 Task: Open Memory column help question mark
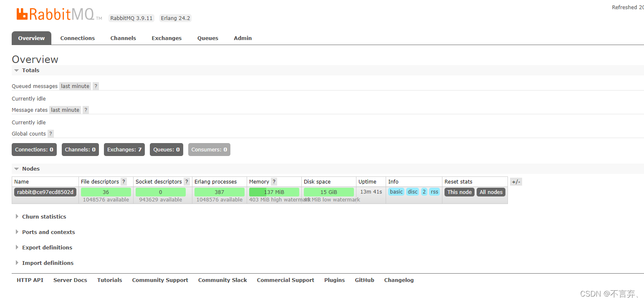click(x=274, y=182)
